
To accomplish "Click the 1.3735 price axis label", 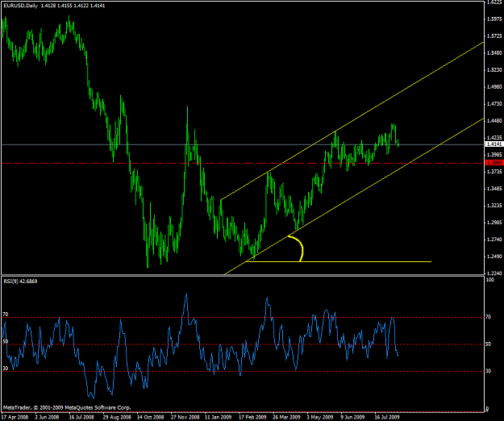I will tap(494, 172).
